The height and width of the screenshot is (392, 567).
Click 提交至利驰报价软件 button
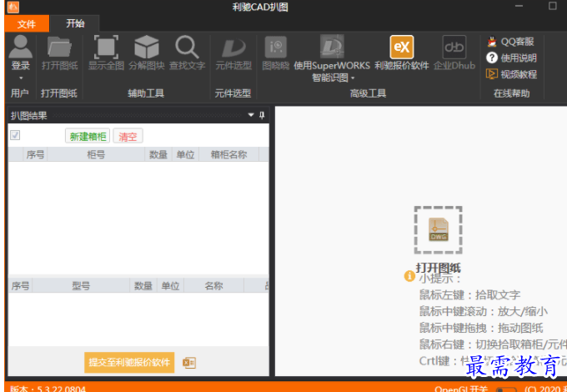(x=129, y=362)
